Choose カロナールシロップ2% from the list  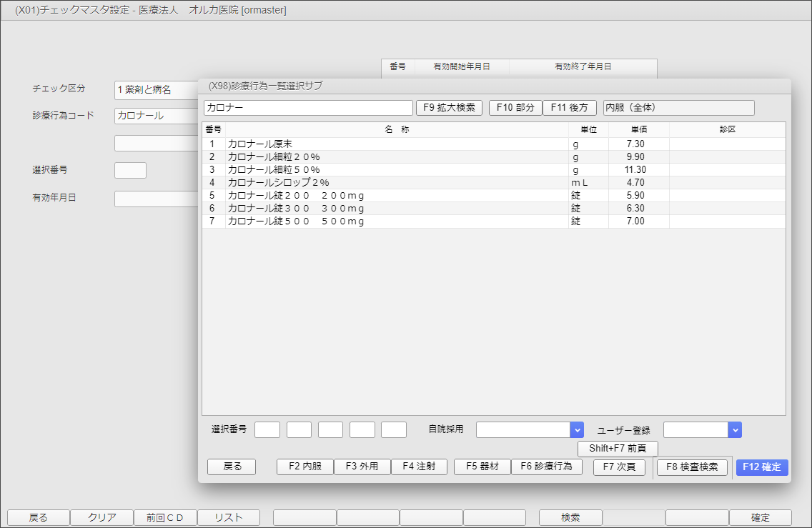[397, 183]
